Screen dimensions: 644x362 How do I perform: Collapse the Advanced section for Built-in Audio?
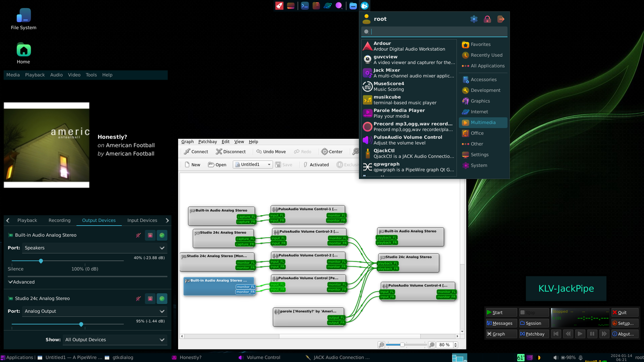pos(22,282)
